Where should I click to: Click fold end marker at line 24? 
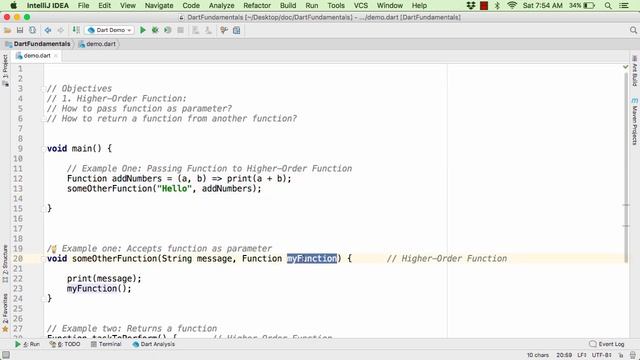[x=43, y=299]
